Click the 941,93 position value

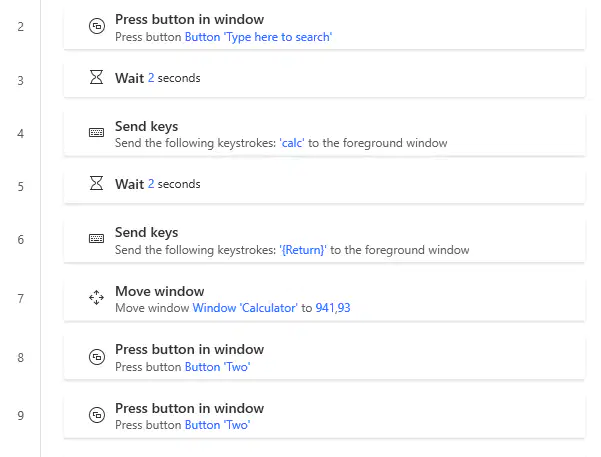(333, 308)
